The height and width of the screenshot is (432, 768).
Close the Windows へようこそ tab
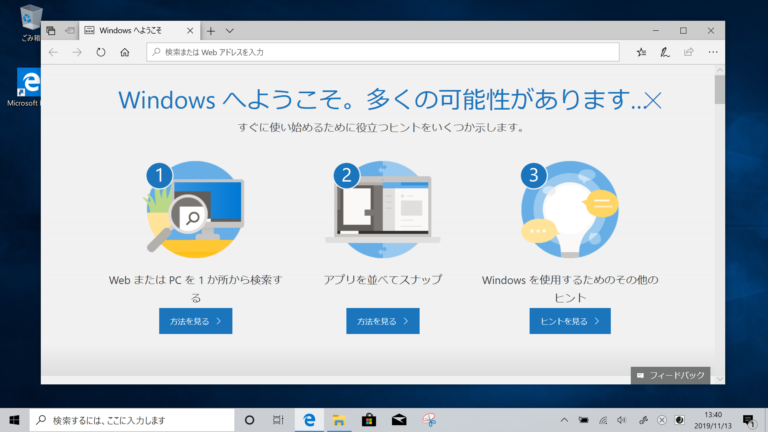(x=190, y=31)
